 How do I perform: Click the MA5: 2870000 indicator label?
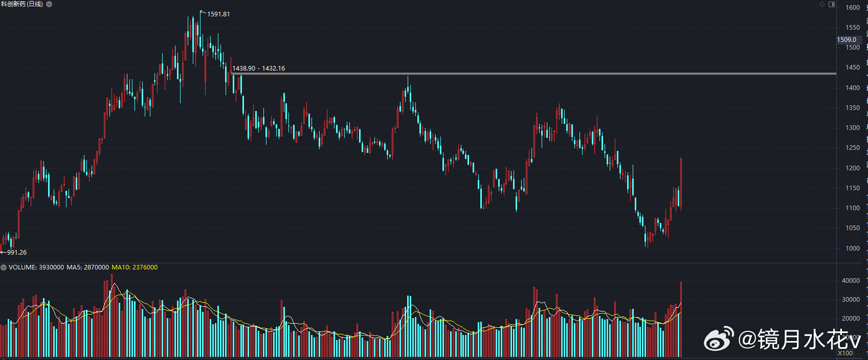tap(87, 267)
